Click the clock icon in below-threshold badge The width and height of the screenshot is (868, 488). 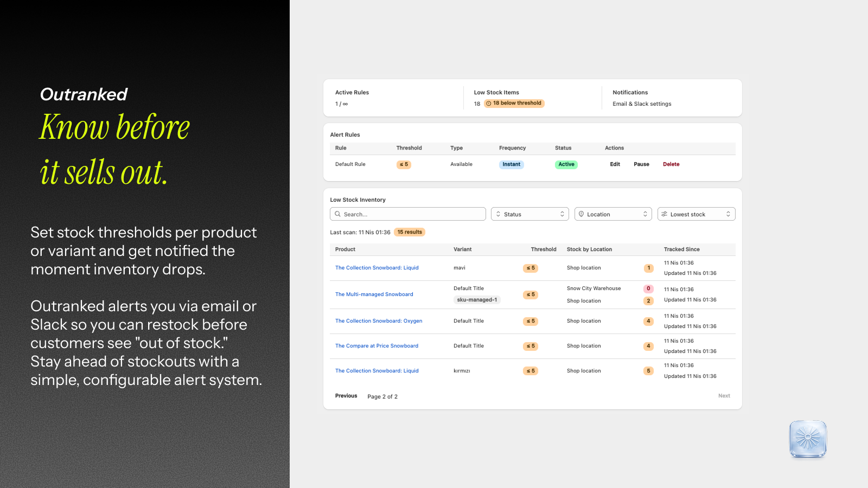[488, 104]
